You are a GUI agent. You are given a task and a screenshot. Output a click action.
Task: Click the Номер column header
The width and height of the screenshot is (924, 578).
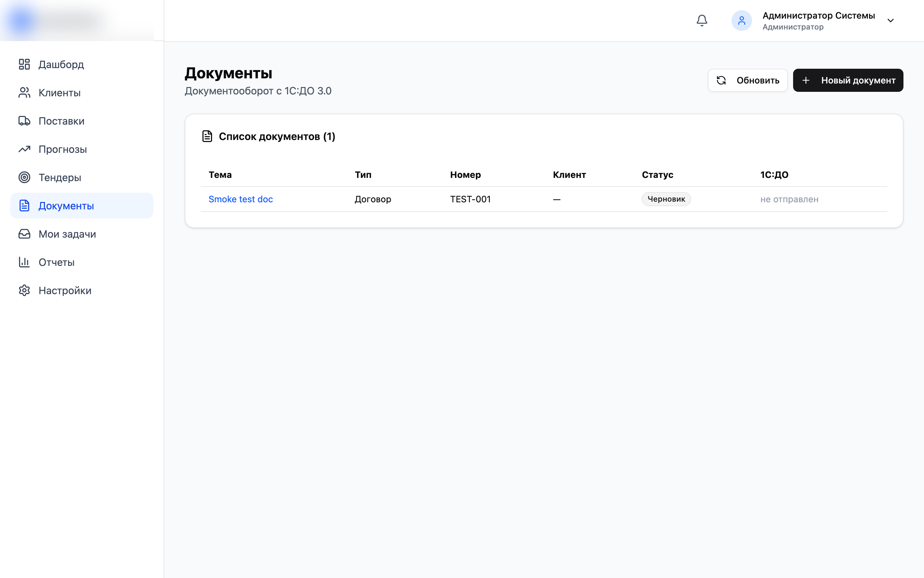[x=466, y=175]
